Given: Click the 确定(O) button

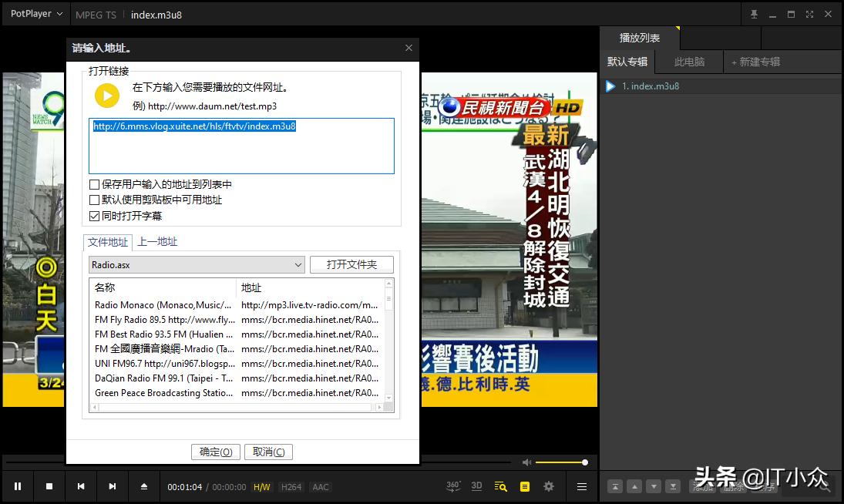Looking at the screenshot, I should click(x=216, y=452).
